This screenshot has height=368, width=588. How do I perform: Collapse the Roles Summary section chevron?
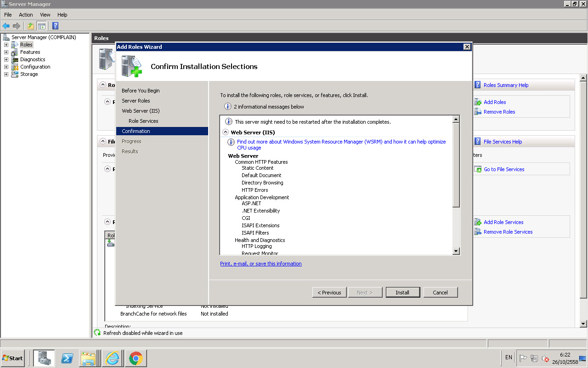(x=102, y=85)
